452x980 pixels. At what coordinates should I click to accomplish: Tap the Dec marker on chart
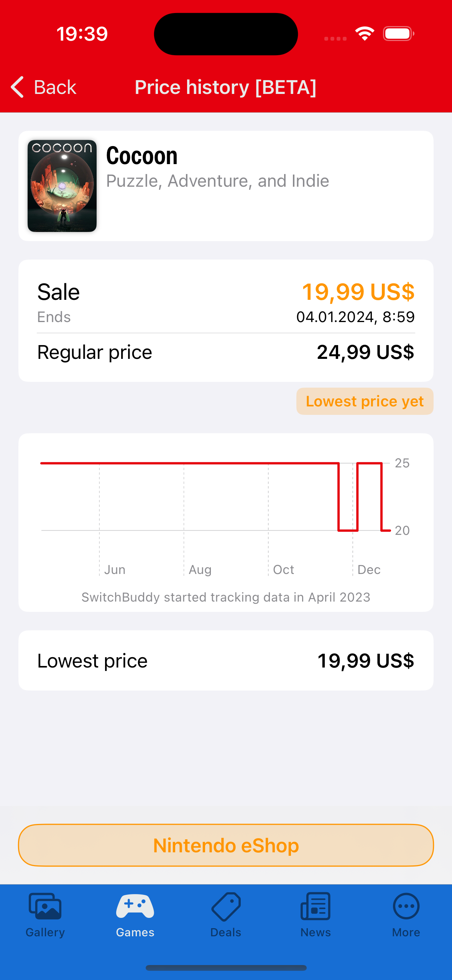click(x=368, y=569)
